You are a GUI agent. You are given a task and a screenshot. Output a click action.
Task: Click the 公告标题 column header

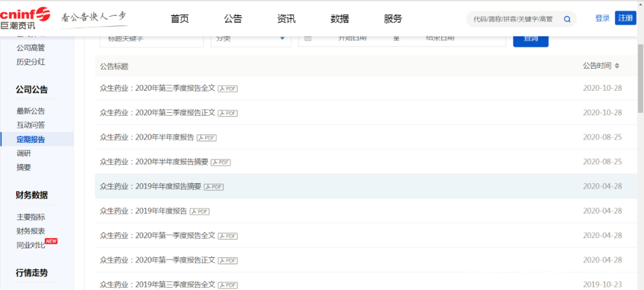click(x=114, y=67)
